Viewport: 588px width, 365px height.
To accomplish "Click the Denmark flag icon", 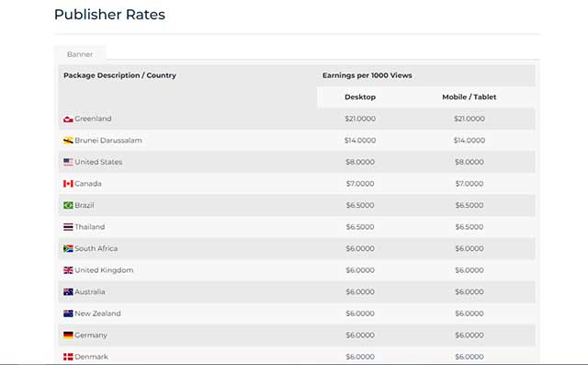I will tap(68, 357).
